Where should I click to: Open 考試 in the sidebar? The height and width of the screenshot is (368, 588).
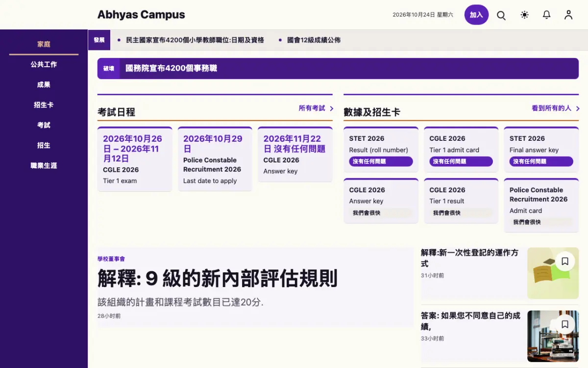coord(44,125)
